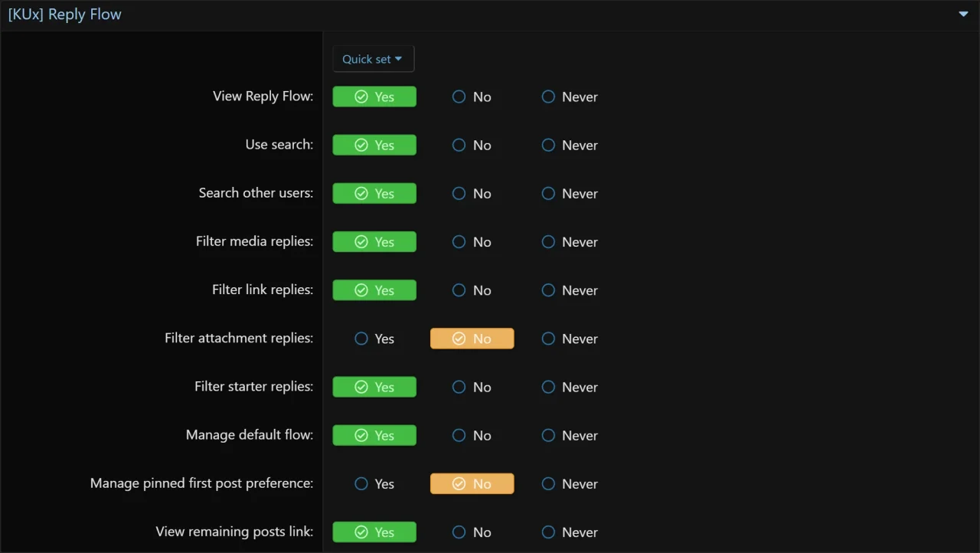Select No for Filter media replies

pos(472,241)
